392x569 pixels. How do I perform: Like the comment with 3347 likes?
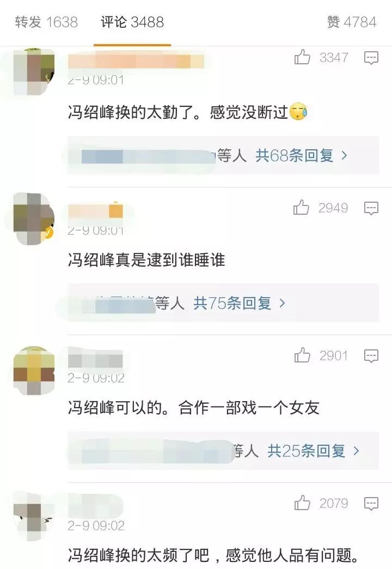(302, 57)
